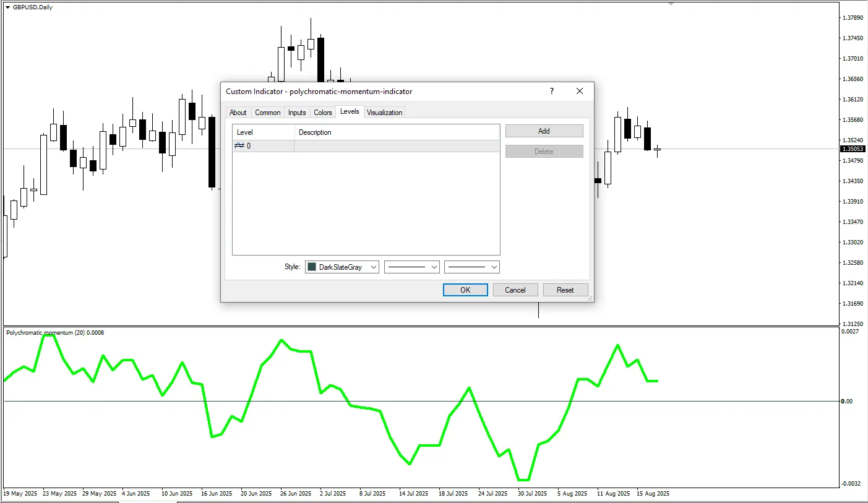Open the About tab
The image size is (868, 503).
click(238, 112)
